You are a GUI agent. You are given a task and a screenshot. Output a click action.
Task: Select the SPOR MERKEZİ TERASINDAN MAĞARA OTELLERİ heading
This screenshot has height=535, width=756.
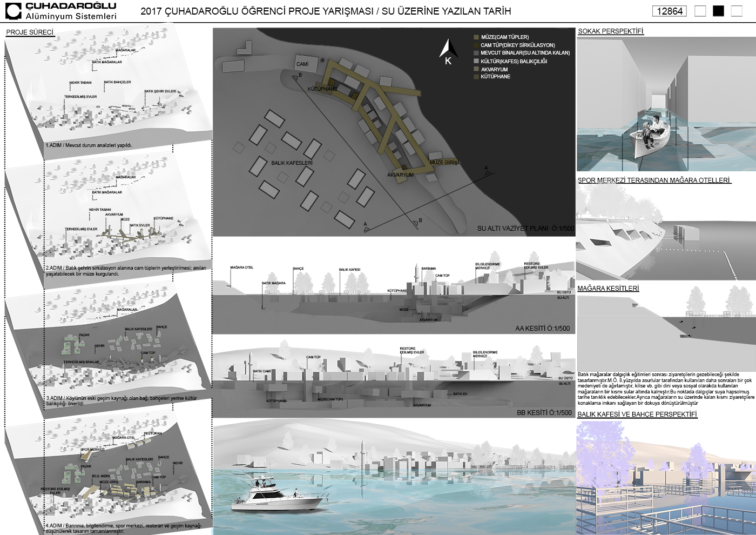point(654,180)
